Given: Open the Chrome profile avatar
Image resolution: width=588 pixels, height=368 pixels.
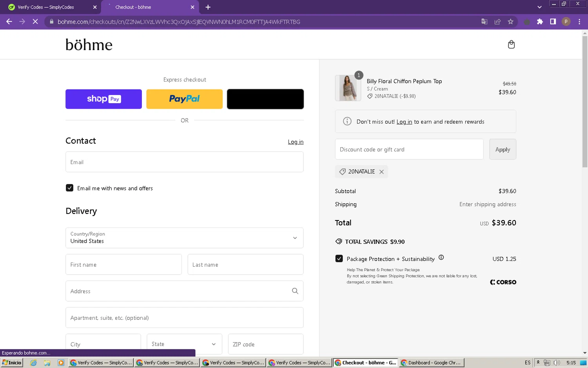Looking at the screenshot, I should 566,22.
